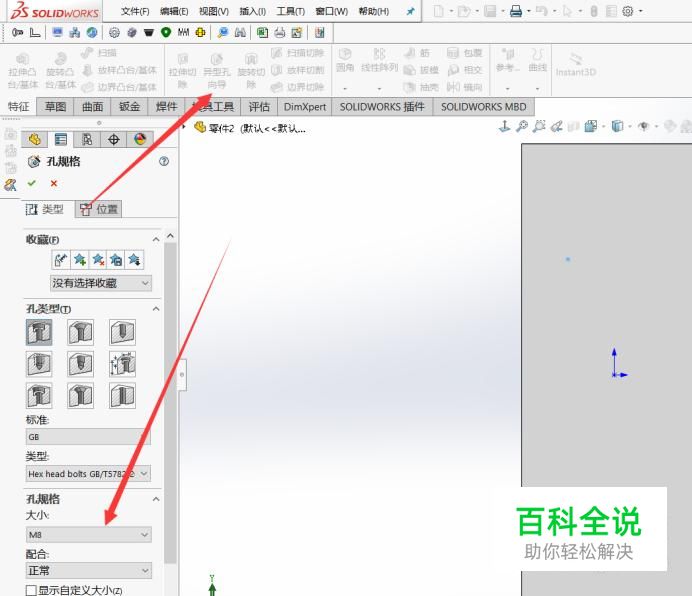
Task: Click the 圆角 fillet tool
Action: pyautogui.click(x=345, y=61)
